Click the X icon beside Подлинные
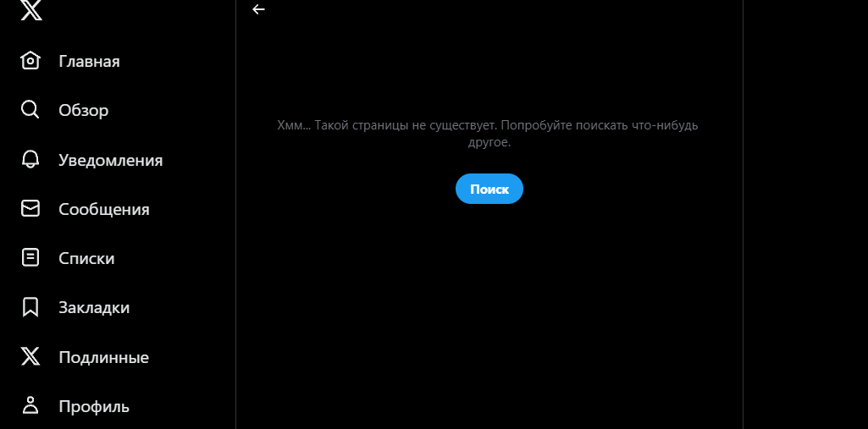Image resolution: width=868 pixels, height=429 pixels. click(x=30, y=356)
